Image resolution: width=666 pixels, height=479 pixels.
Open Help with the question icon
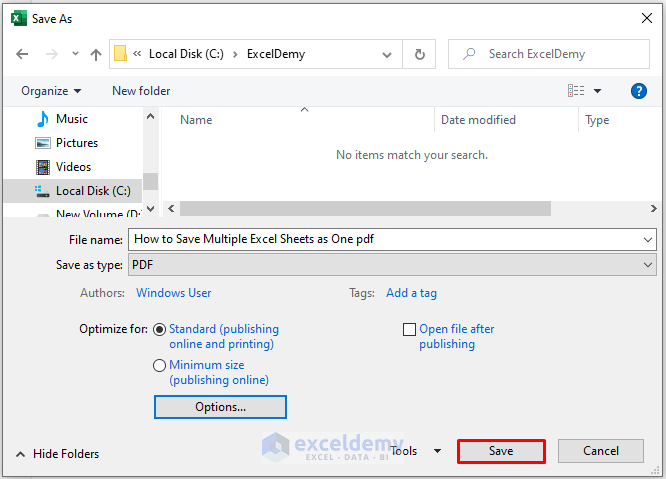point(638,91)
